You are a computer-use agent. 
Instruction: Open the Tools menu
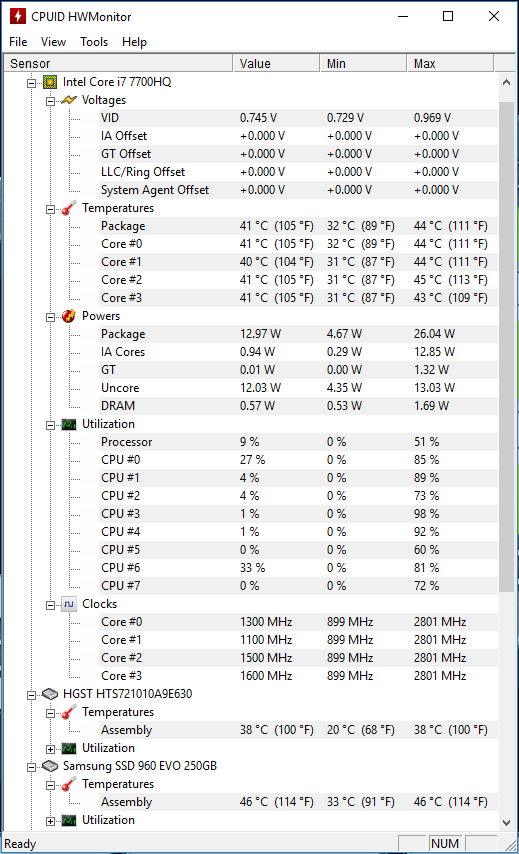pos(94,42)
